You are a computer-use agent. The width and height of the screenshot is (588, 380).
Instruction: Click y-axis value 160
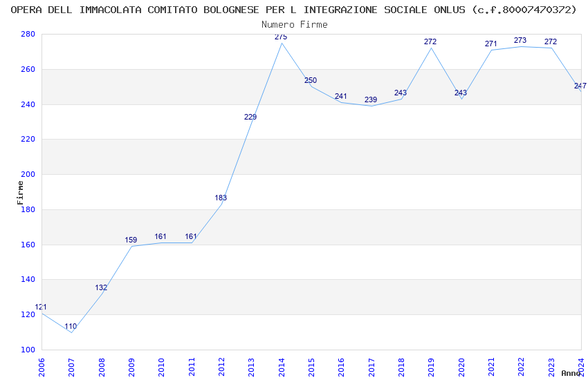pos(28,245)
